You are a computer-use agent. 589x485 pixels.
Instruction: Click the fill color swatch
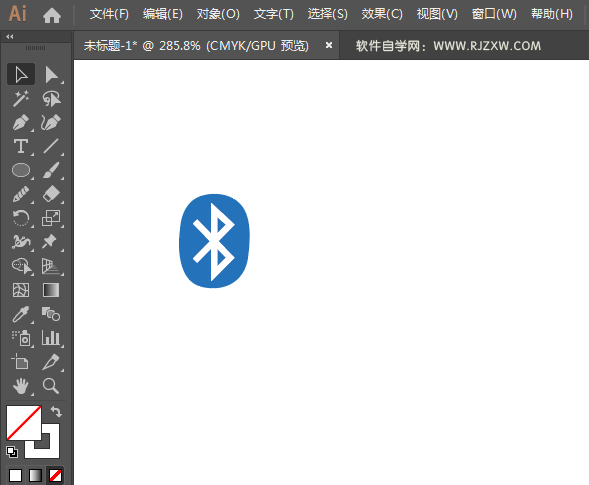click(x=24, y=423)
